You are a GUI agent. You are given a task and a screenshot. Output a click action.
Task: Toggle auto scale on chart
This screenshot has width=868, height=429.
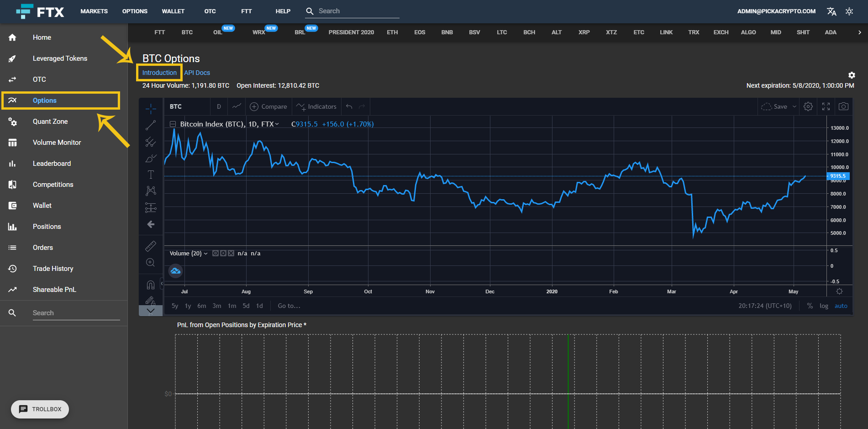841,306
